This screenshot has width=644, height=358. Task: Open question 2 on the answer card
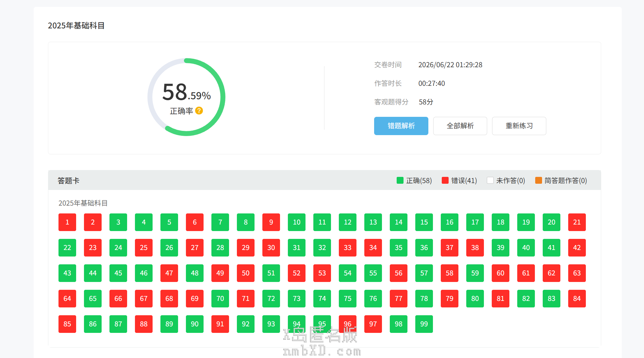93,222
